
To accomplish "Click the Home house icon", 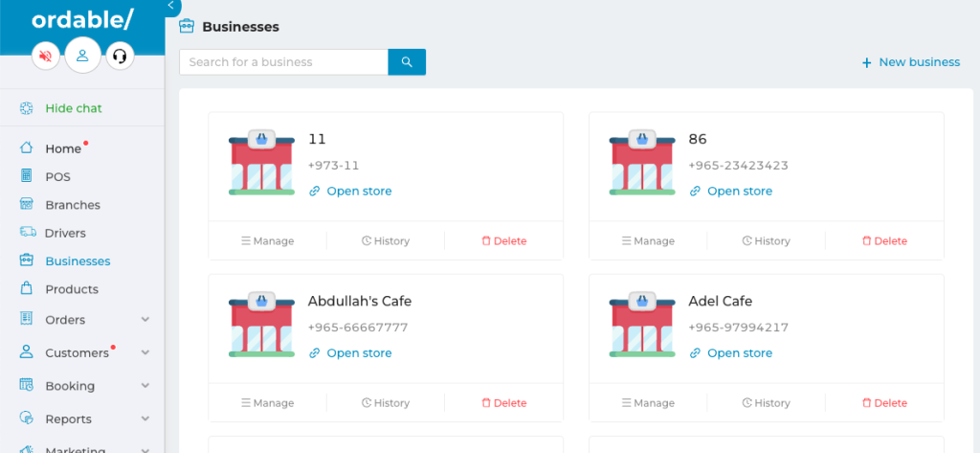I will [26, 147].
